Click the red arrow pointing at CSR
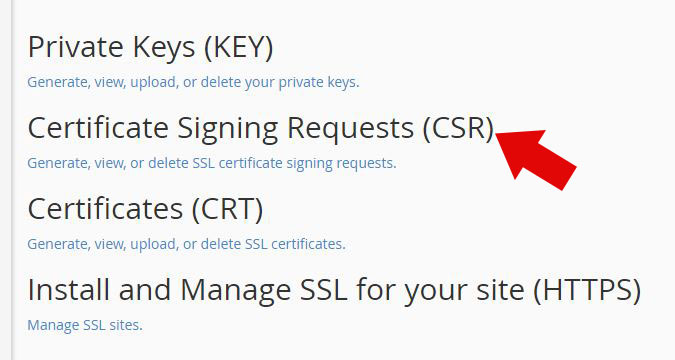Image resolution: width=675 pixels, height=360 pixels. click(536, 159)
